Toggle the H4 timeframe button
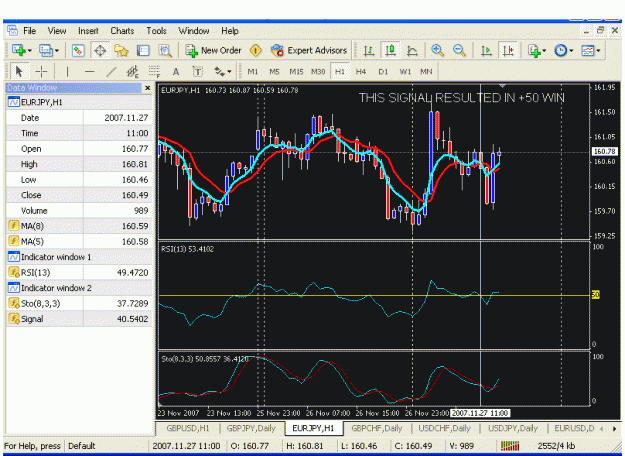The width and height of the screenshot is (625, 456). click(x=361, y=72)
